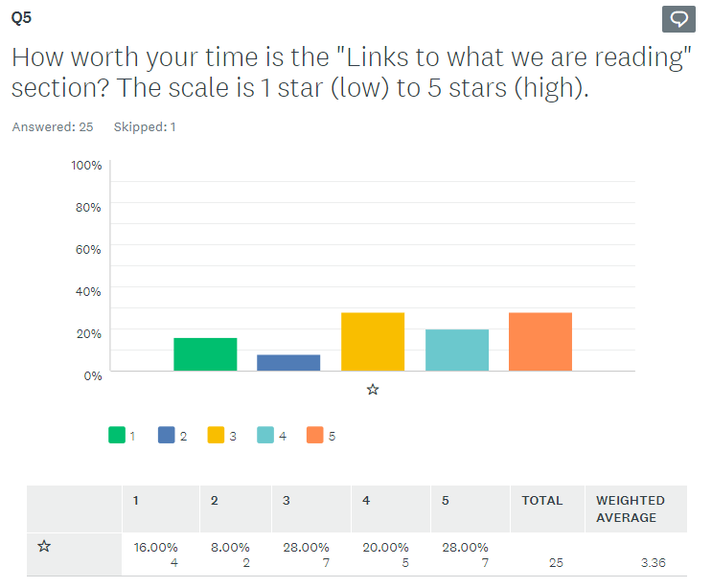Click the yellow bar in the chart
Viewport: 712px width, 588px height.
coord(373,341)
